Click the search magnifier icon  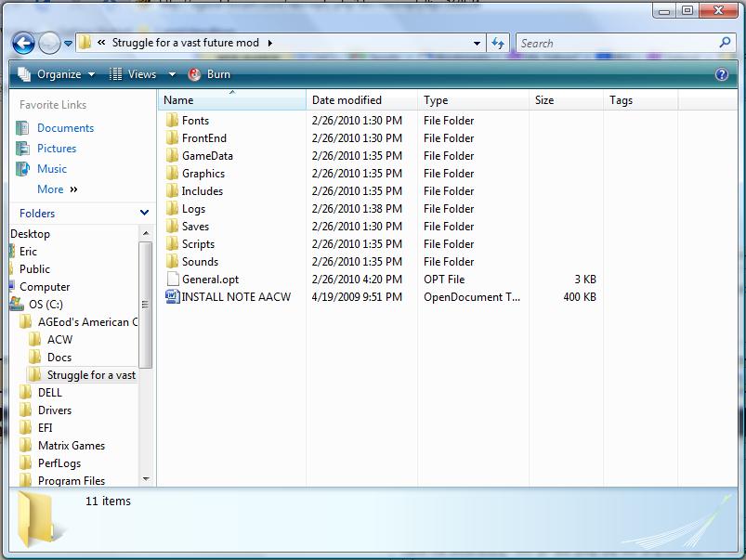point(725,43)
